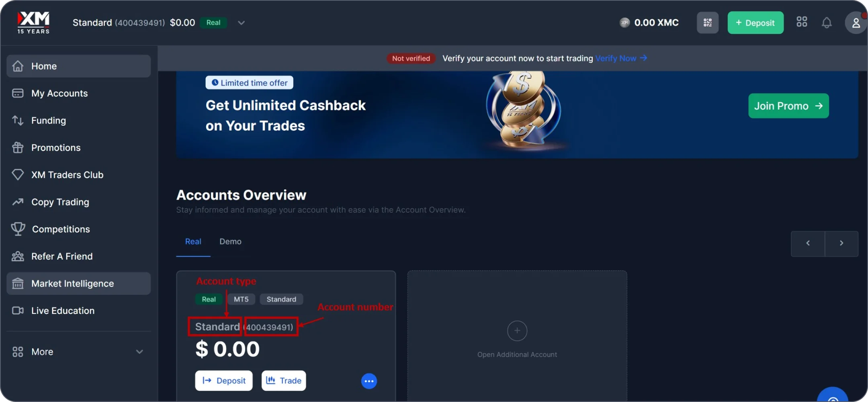Open the apps grid icon in header
The height and width of the screenshot is (402, 868).
click(x=802, y=22)
